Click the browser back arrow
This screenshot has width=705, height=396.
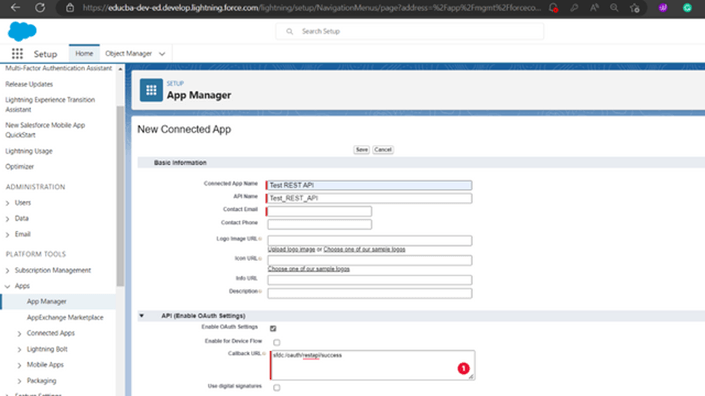click(x=15, y=8)
